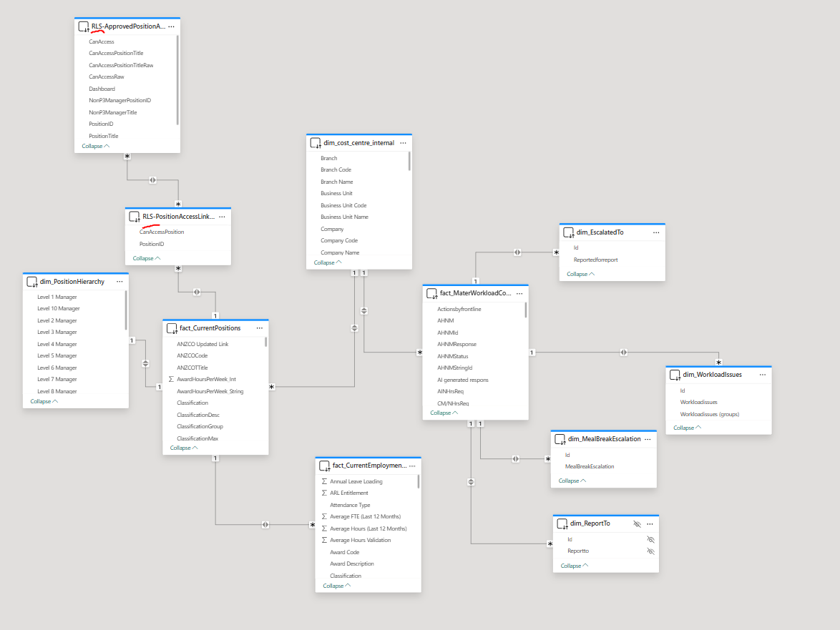
Task: Select the Reportedforreport field
Action: click(x=596, y=260)
